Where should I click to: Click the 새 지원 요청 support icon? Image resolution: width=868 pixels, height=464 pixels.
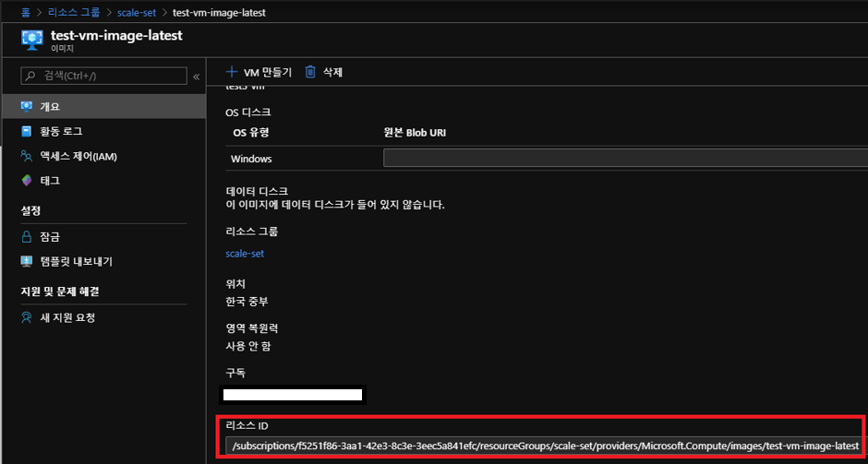tap(27, 317)
